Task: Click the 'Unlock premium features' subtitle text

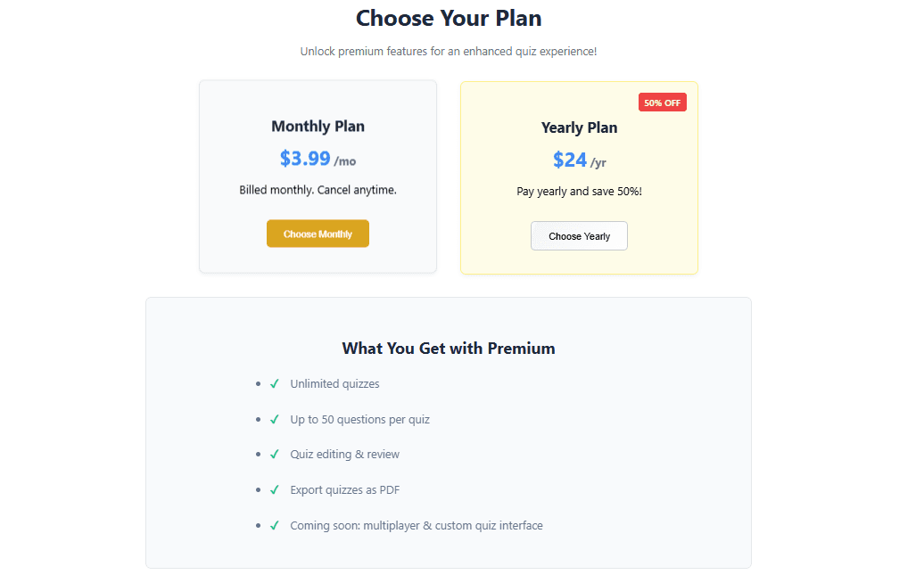Action: click(449, 52)
